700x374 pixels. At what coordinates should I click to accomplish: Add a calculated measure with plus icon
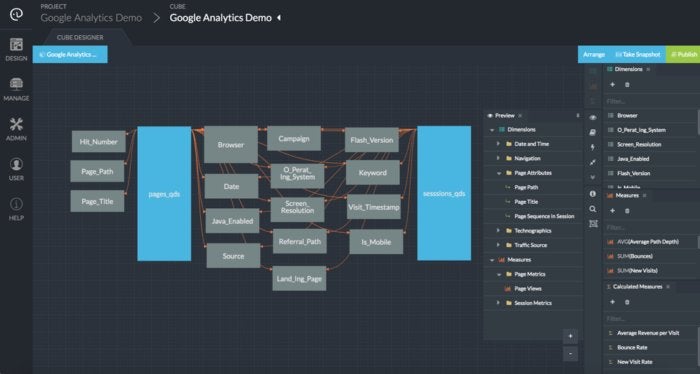612,302
